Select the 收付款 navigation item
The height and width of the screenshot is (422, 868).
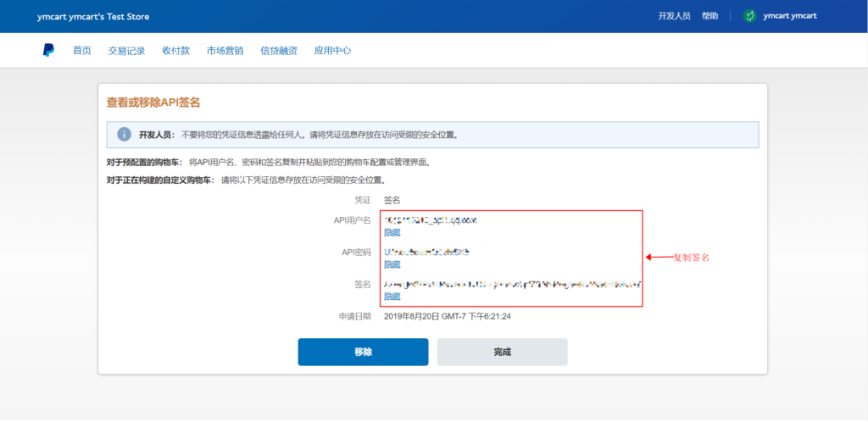point(175,51)
